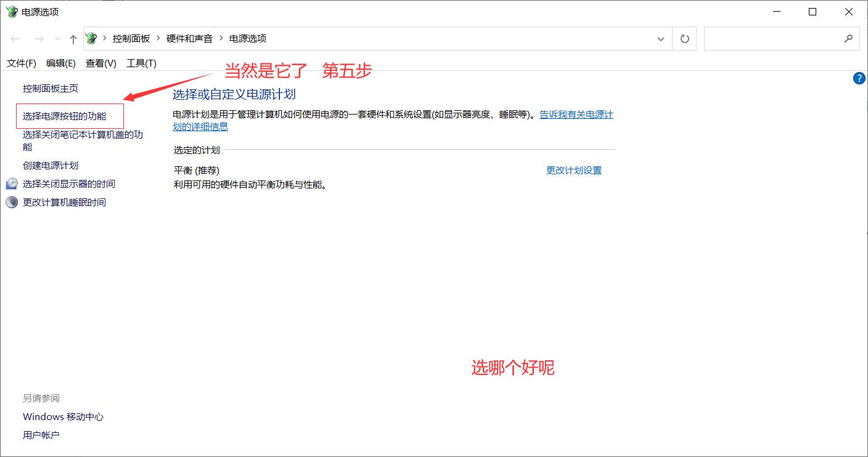Screen dimensions: 868x457
Task: Click the Up one level arrow
Action: [x=72, y=38]
